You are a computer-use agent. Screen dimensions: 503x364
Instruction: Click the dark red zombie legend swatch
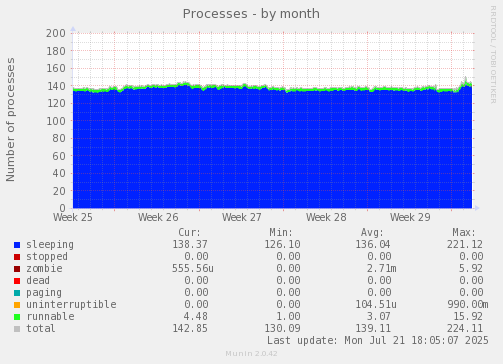pos(17,269)
